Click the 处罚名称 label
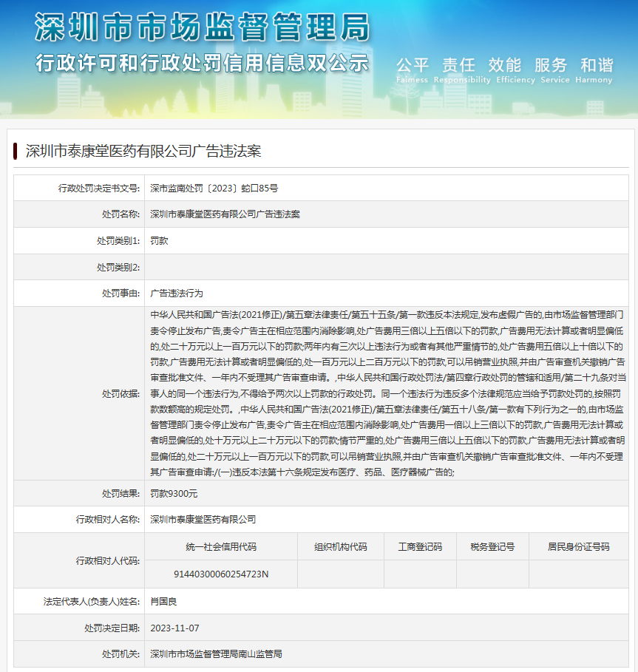This screenshot has height=672, width=638. [x=121, y=214]
